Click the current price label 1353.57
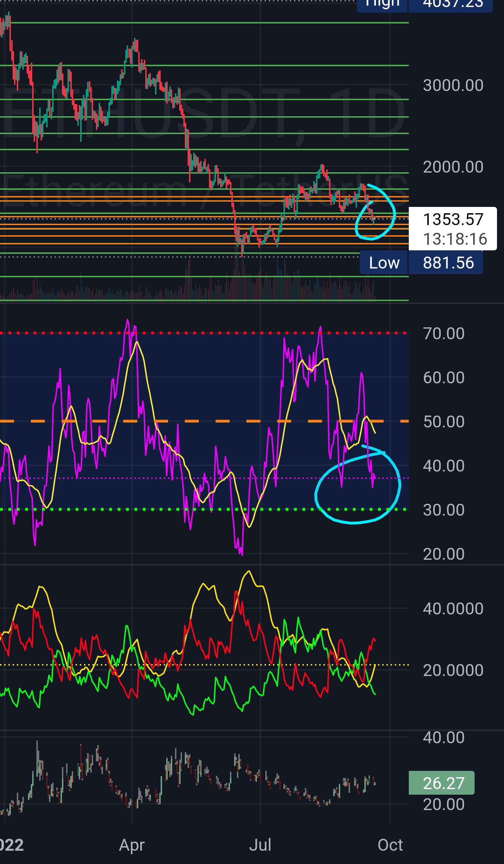 click(453, 220)
